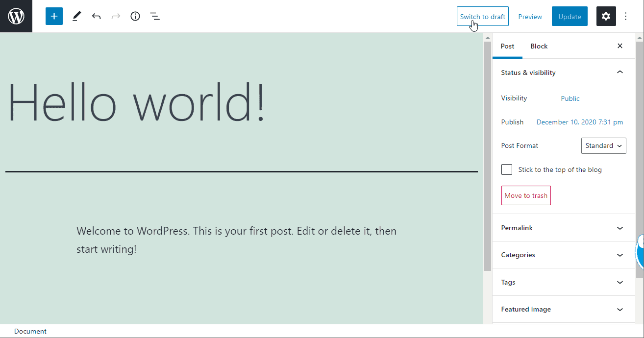Open the block list view outline
Viewport: 644px width, 338px height.
tap(155, 16)
